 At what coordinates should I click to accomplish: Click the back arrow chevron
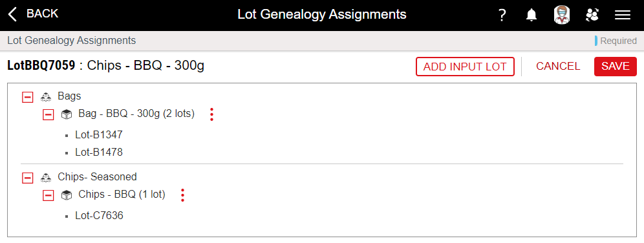13,14
